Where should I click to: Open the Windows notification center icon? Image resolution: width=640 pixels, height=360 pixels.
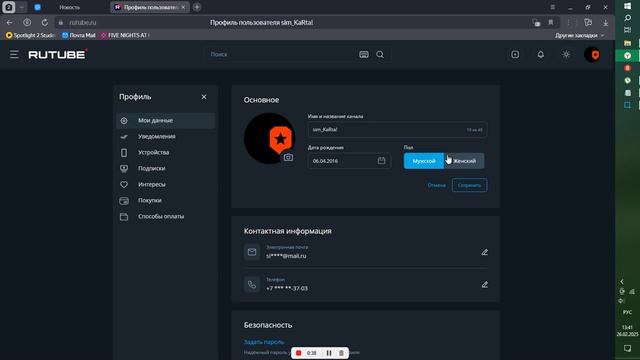627,348
